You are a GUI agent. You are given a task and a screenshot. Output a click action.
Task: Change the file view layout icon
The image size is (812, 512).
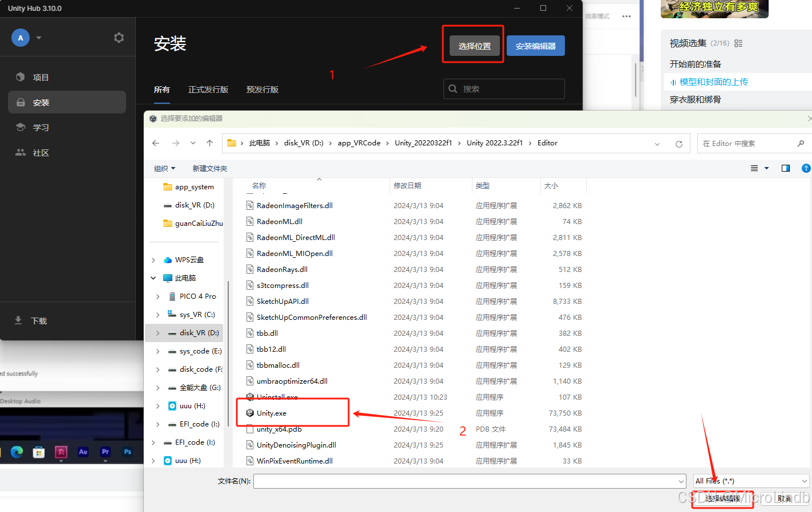pyautogui.click(x=754, y=168)
